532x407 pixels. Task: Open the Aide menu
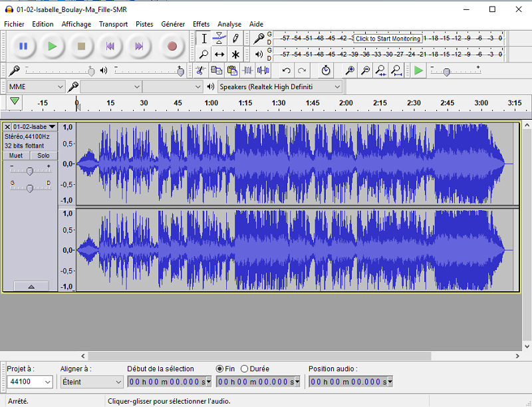pyautogui.click(x=256, y=24)
